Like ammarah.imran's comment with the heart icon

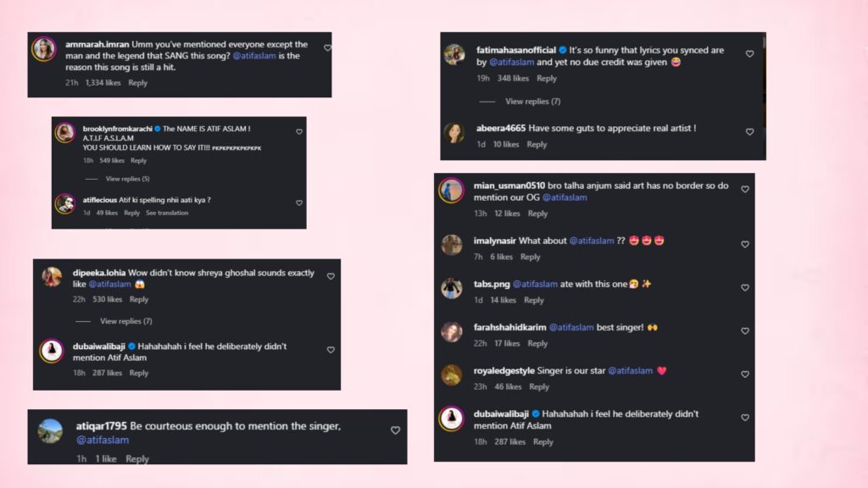point(327,48)
